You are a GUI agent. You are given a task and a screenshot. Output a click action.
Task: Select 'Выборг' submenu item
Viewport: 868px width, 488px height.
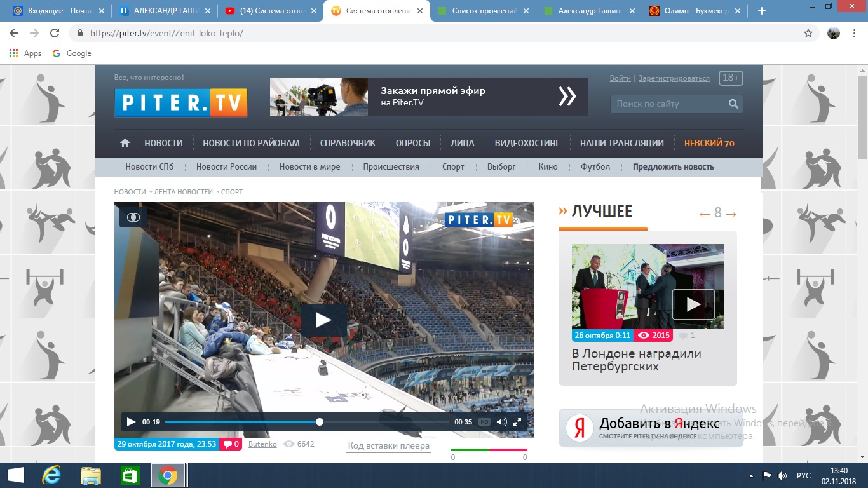[x=501, y=167]
